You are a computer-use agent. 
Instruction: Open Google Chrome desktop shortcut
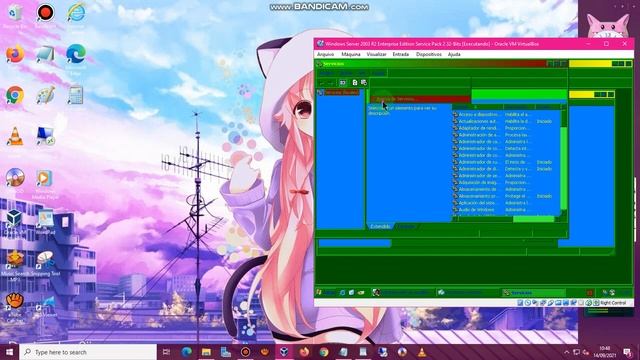pyautogui.click(x=15, y=95)
